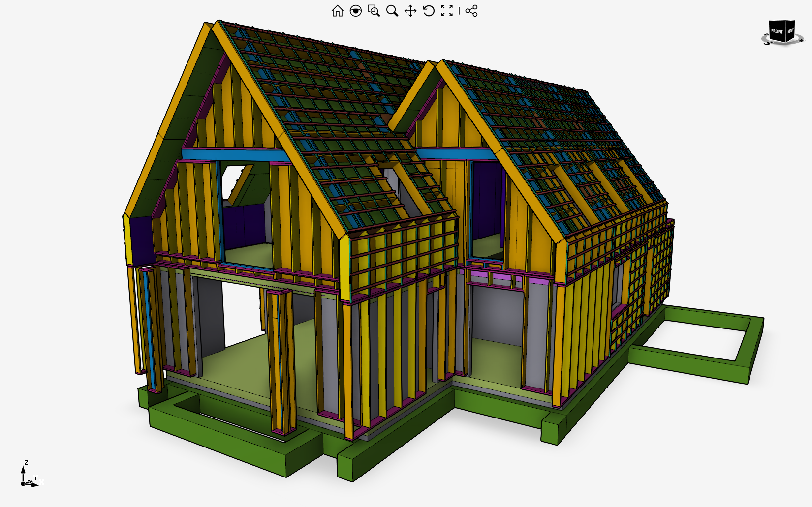This screenshot has height=507, width=812.
Task: Click the top edge of the view cube
Action: coord(782,21)
